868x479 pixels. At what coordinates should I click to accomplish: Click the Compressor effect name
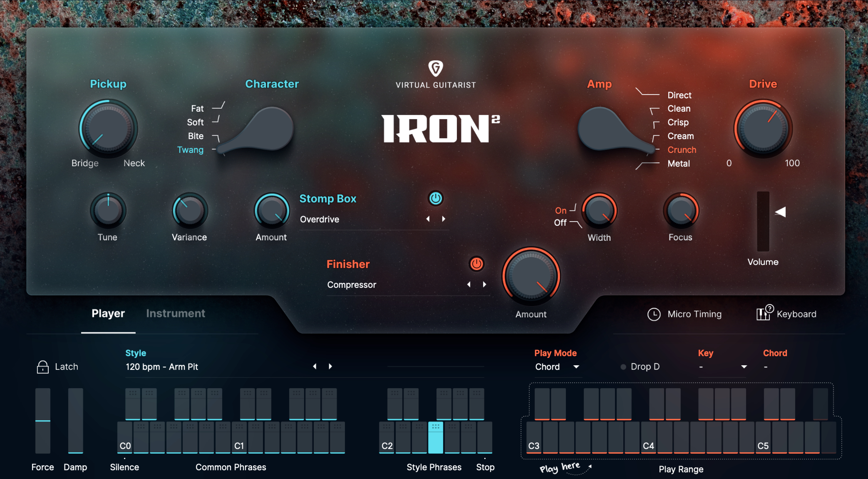coord(352,285)
